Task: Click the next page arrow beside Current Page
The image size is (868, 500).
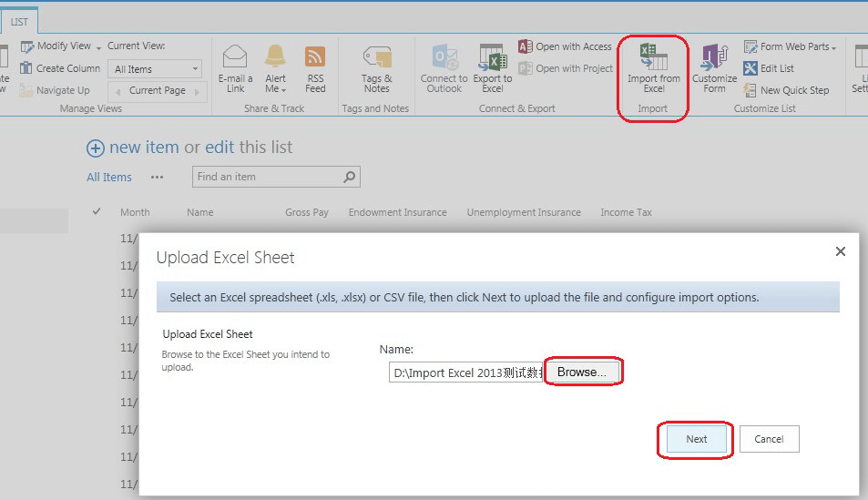Action: (197, 92)
